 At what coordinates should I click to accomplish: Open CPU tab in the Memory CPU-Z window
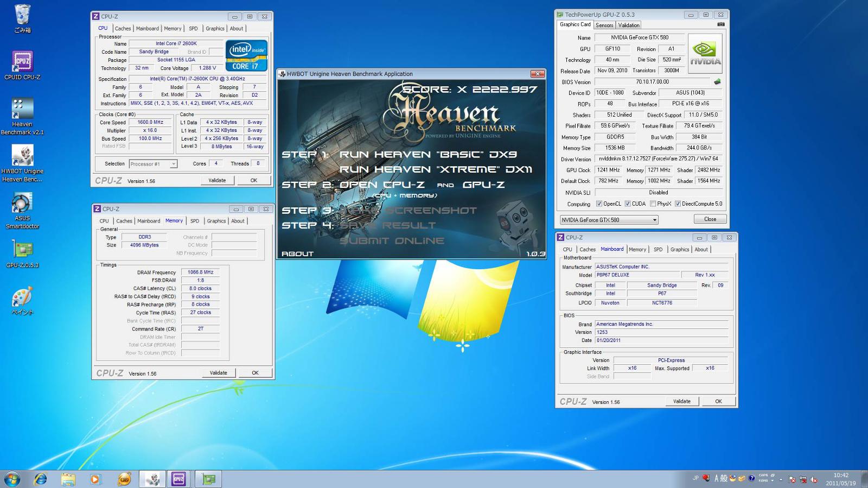104,221
